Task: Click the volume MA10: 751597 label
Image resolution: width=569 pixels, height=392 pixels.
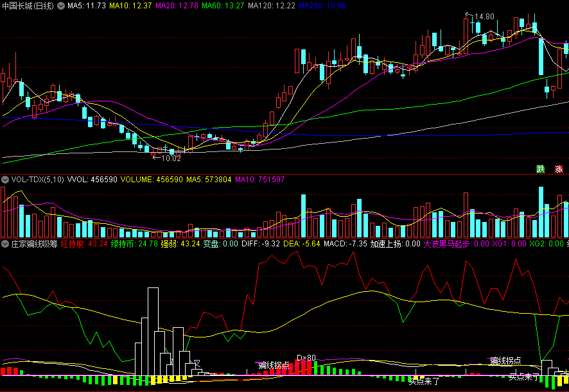Action: pos(260,180)
